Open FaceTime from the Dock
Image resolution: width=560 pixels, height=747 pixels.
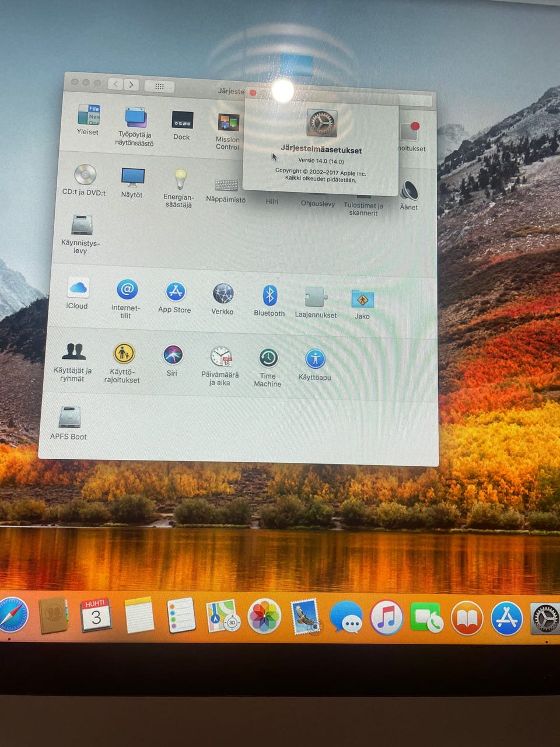point(426,618)
